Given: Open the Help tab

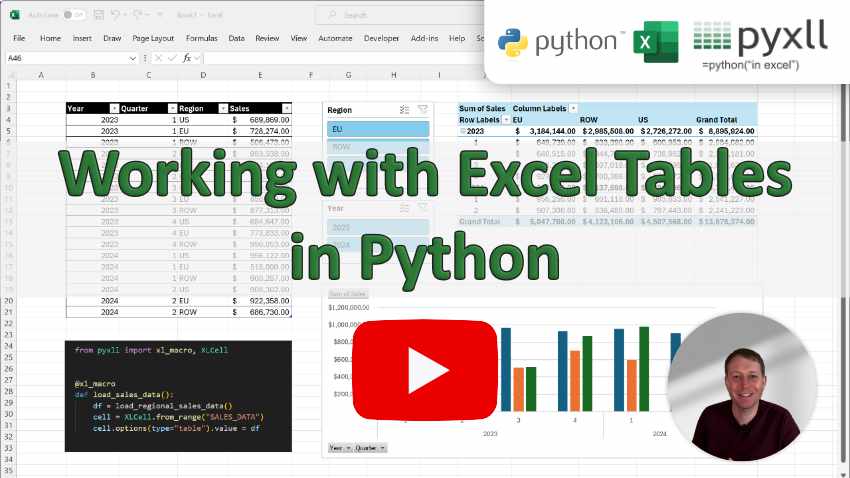Looking at the screenshot, I should click(457, 38).
